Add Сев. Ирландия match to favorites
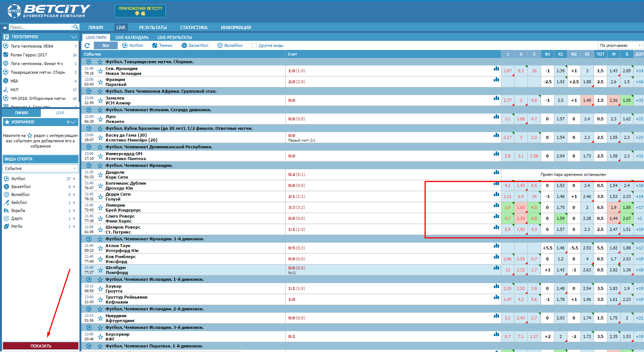The height and width of the screenshot is (352, 644). pyautogui.click(x=100, y=71)
